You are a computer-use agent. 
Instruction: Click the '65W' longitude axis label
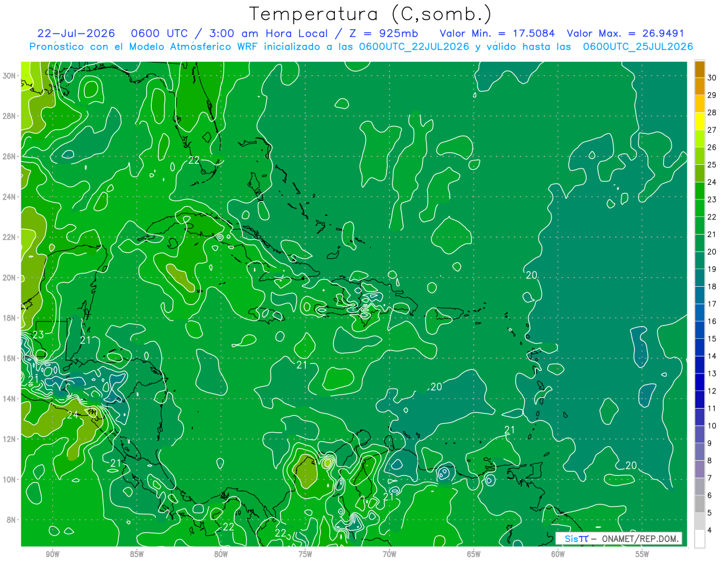(474, 554)
